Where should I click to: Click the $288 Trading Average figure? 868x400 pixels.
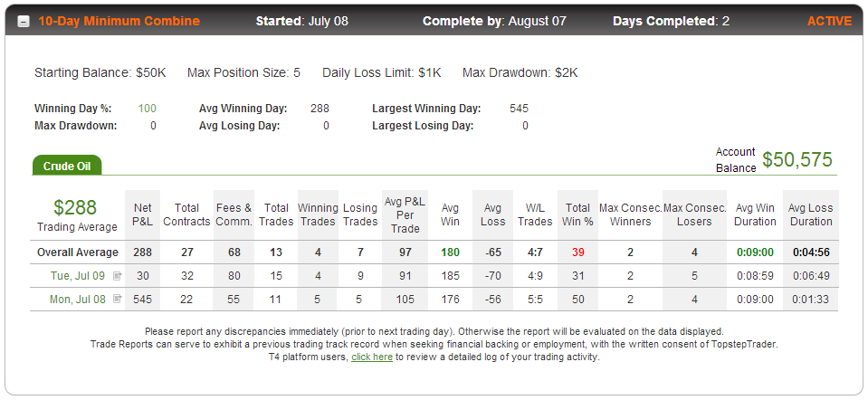tap(75, 207)
